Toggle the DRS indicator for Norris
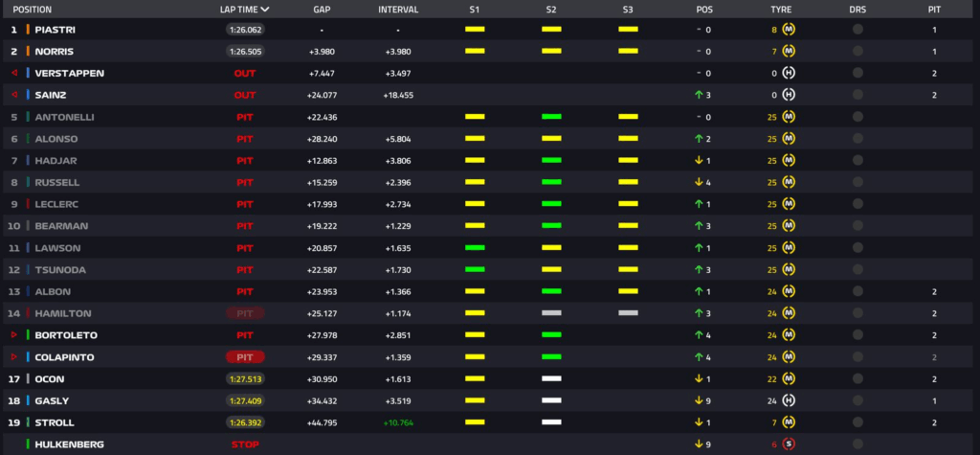This screenshot has width=980, height=455. 857,52
